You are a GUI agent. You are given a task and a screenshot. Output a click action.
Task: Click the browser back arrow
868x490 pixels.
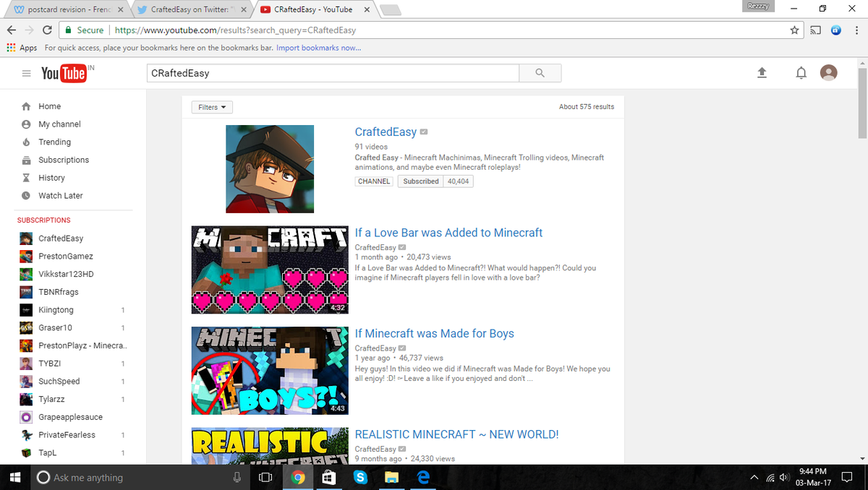[12, 30]
